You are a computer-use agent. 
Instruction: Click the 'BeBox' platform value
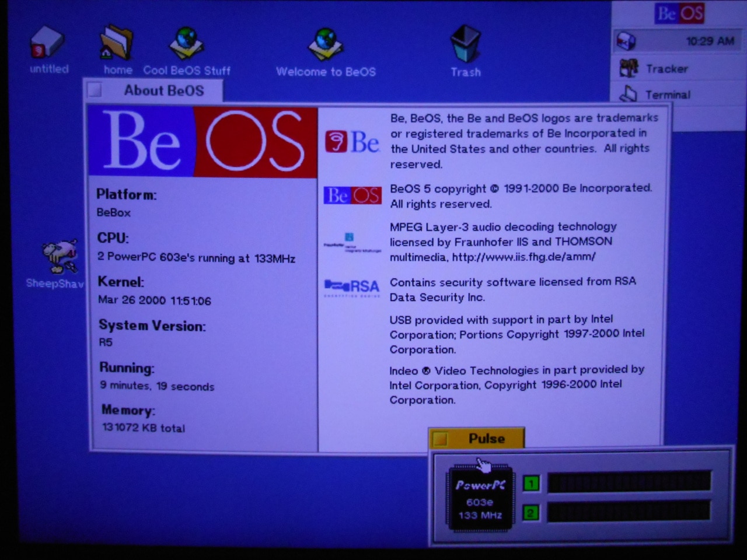[x=114, y=213]
